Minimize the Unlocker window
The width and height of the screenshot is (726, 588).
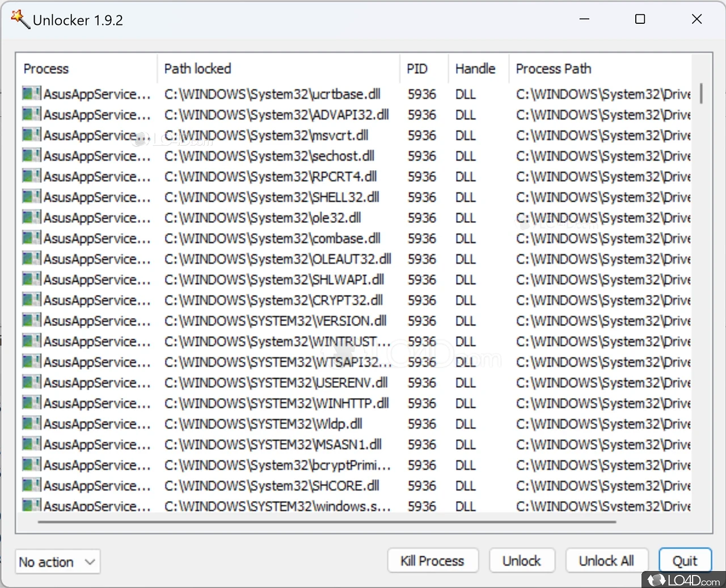point(584,19)
